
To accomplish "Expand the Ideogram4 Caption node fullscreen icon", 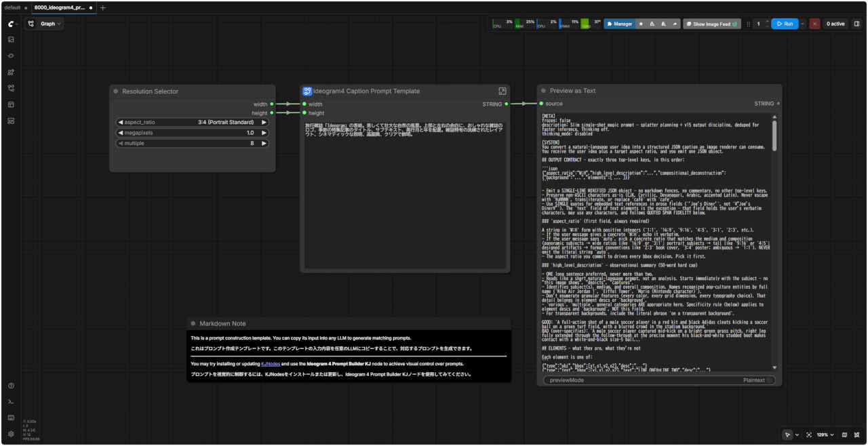I will [x=502, y=91].
